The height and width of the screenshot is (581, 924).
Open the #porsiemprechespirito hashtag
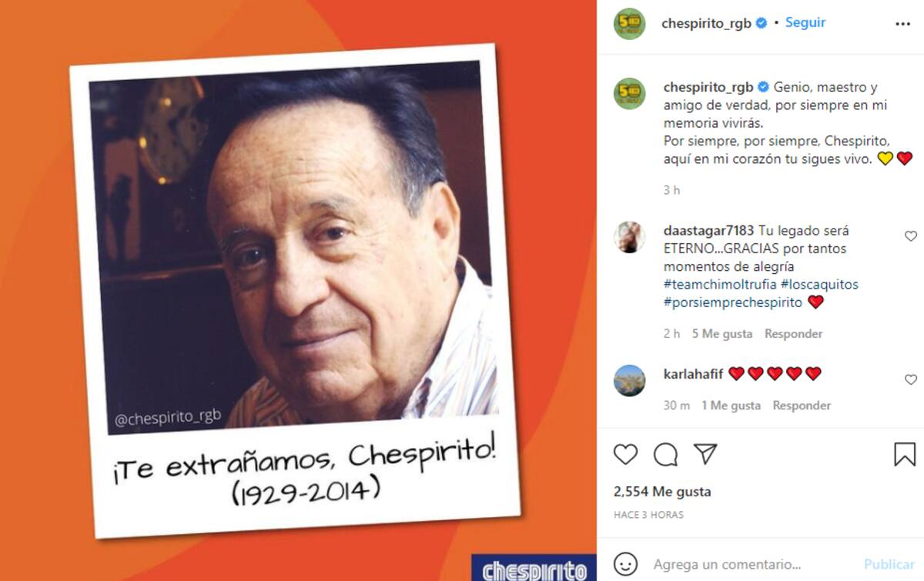pyautogui.click(x=733, y=302)
